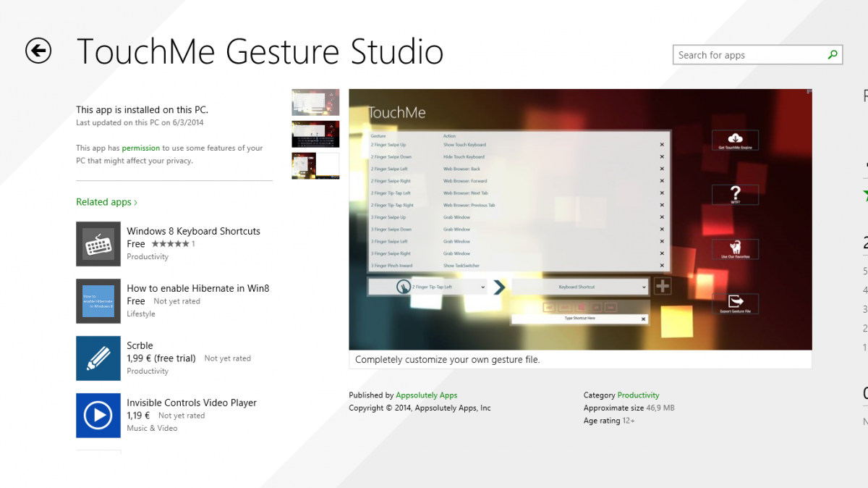Click the 'Age rating 12+' text
Screen dimensions: 868x488
(x=609, y=421)
